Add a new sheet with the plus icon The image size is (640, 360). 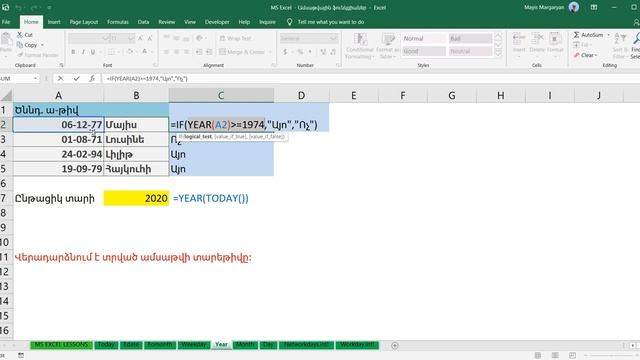395,345
